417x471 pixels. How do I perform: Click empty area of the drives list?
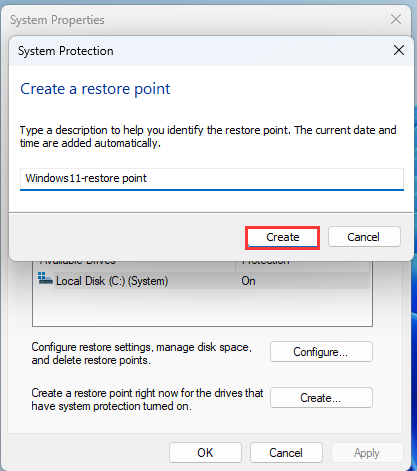coord(202,307)
